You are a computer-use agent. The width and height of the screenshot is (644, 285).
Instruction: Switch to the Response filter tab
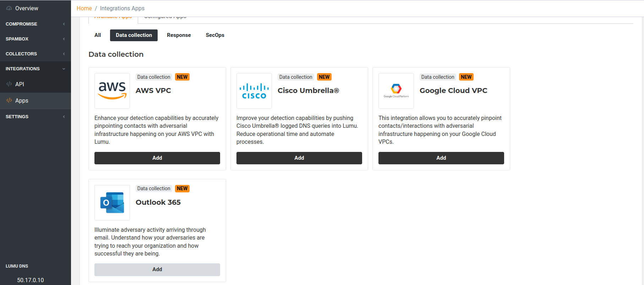[179, 35]
